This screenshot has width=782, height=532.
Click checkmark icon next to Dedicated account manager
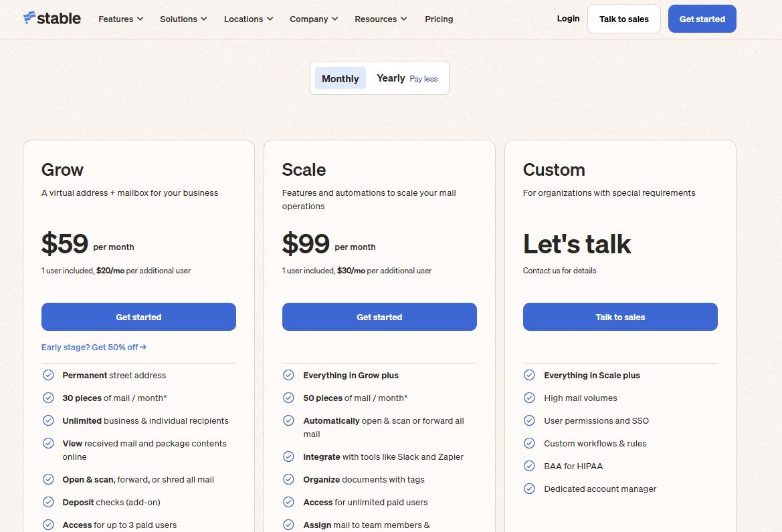click(x=529, y=489)
